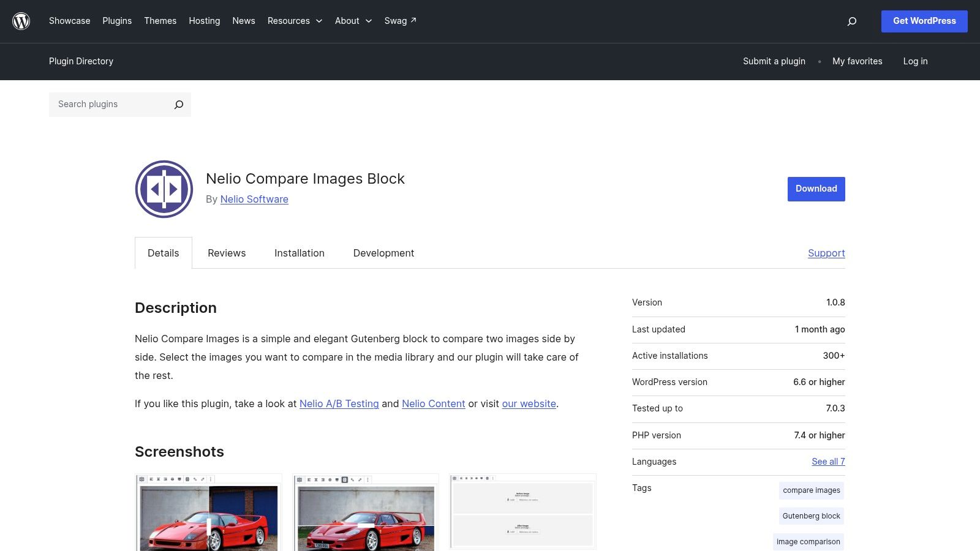Open second screenshot with horizontal slider

tap(366, 512)
